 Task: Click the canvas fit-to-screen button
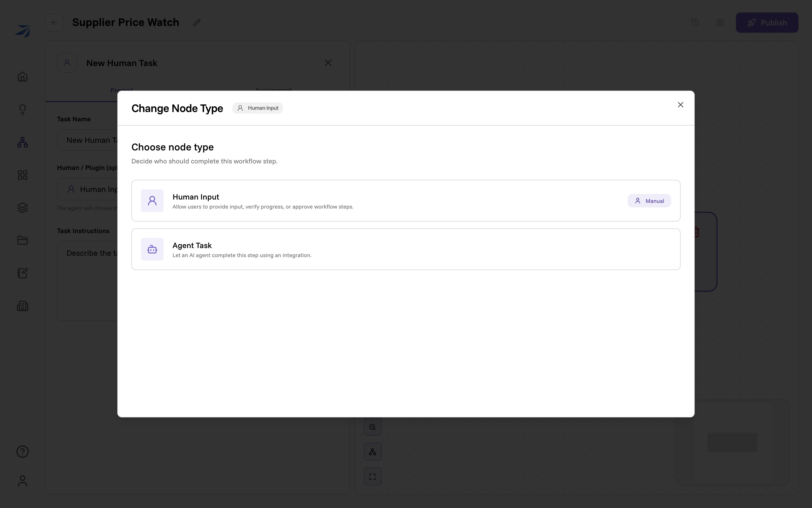(x=372, y=476)
